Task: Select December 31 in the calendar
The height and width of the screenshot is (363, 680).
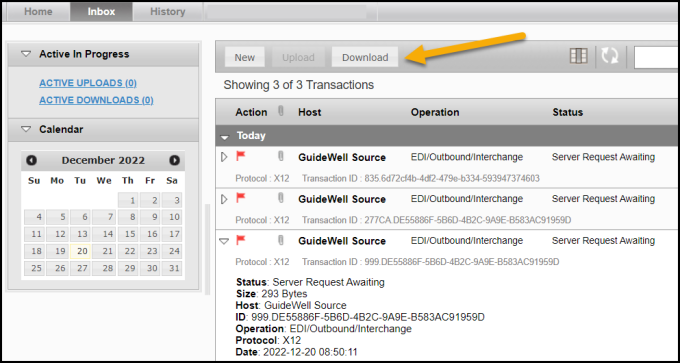Action: point(172,268)
